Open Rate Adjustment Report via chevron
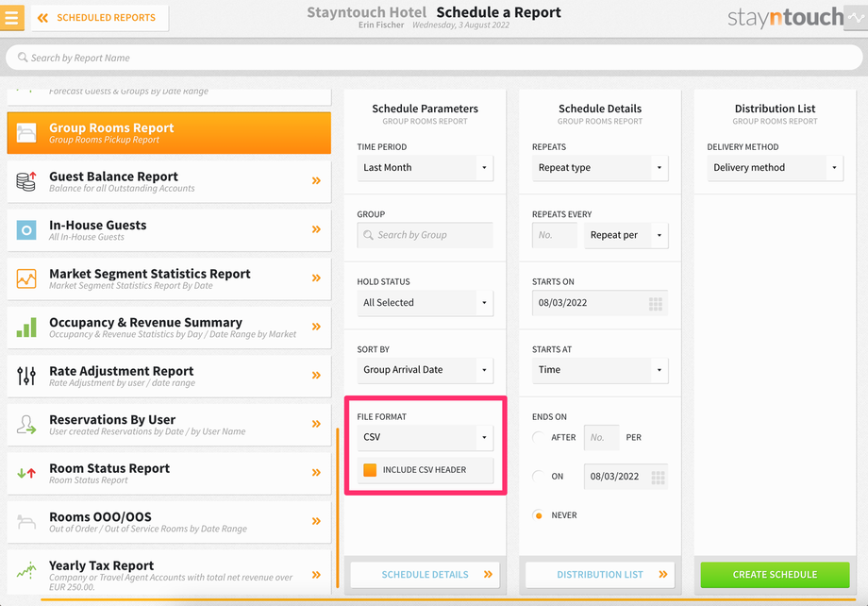868x606 pixels. pos(316,375)
